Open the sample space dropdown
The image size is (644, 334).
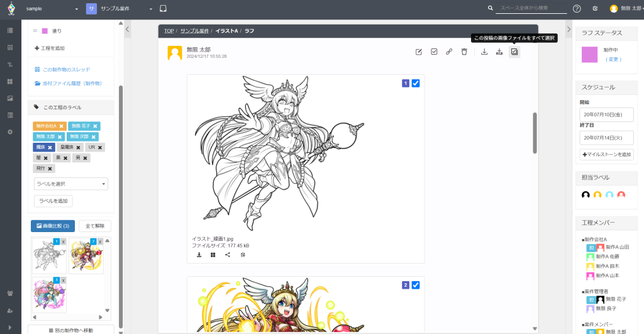tap(52, 9)
